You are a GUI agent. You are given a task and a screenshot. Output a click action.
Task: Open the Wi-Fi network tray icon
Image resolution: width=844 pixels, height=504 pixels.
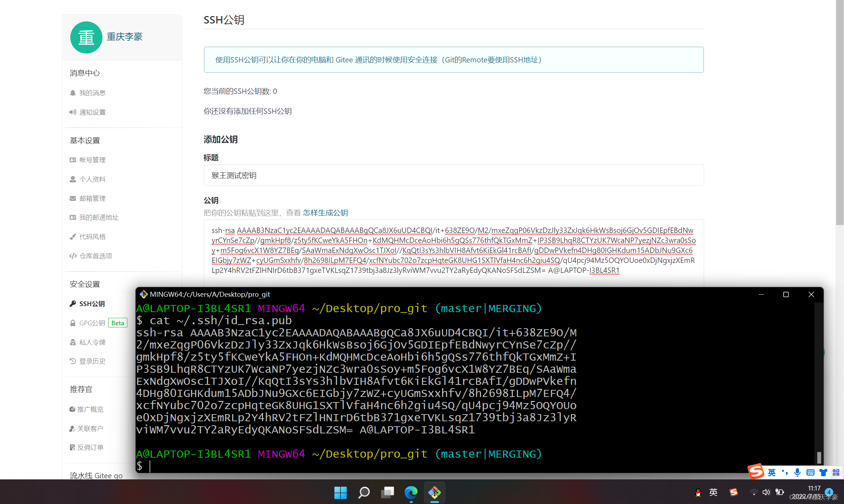[x=754, y=492]
